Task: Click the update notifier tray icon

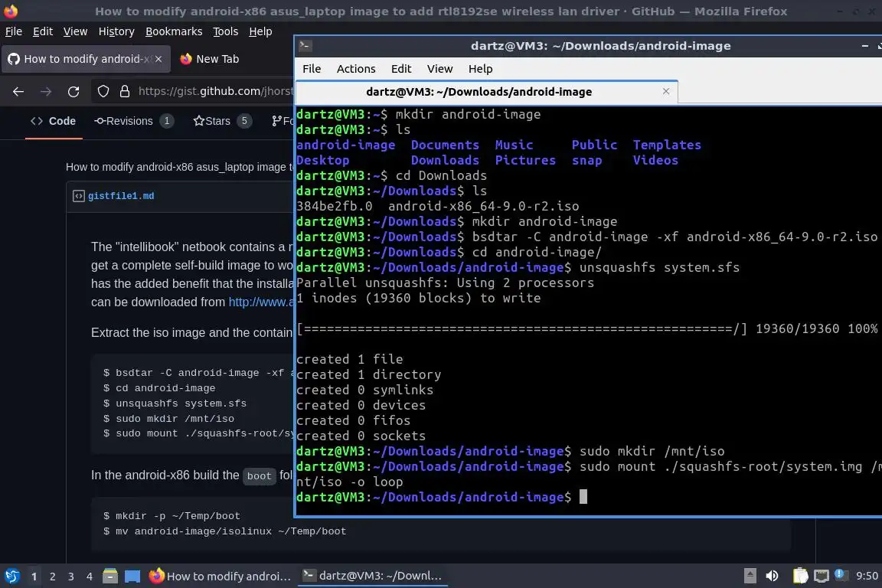Action: click(x=840, y=574)
